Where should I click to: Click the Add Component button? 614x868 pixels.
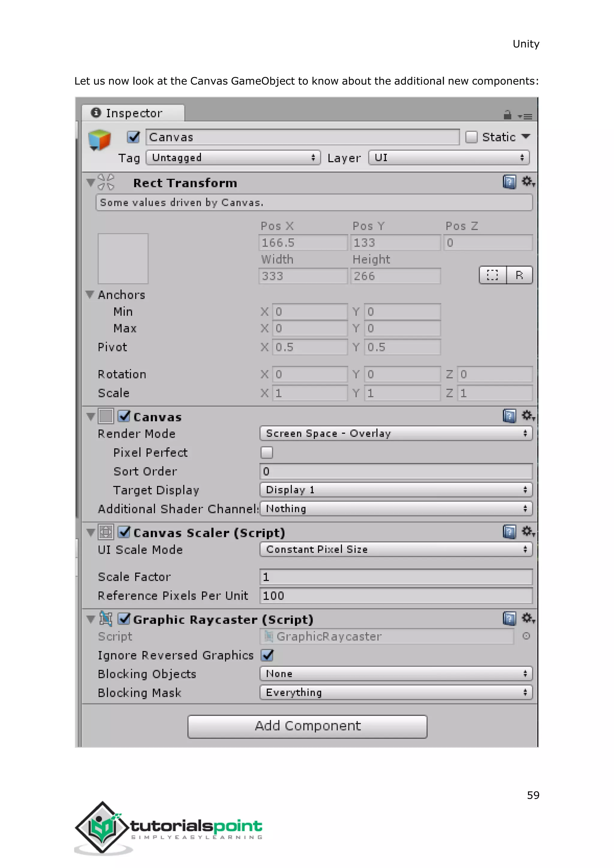click(x=307, y=726)
